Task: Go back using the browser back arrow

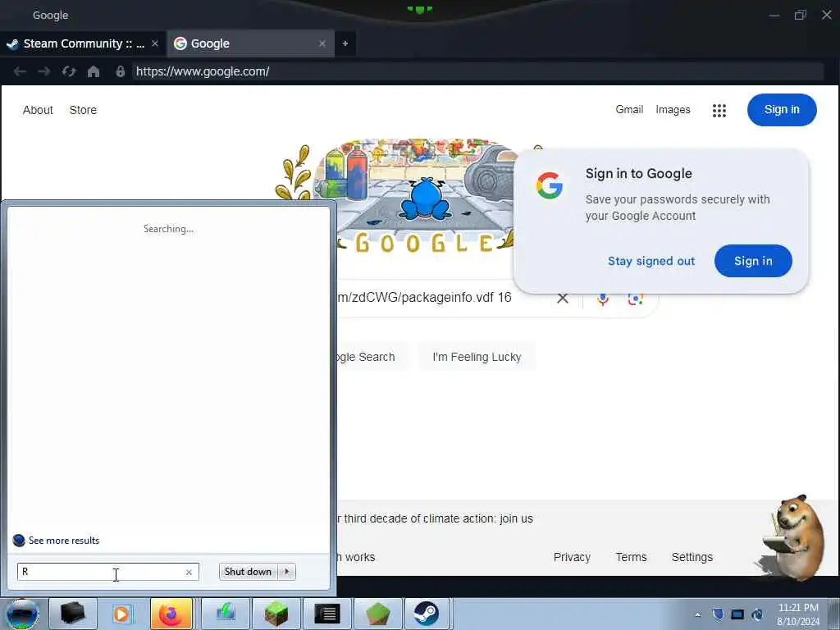Action: 20,71
